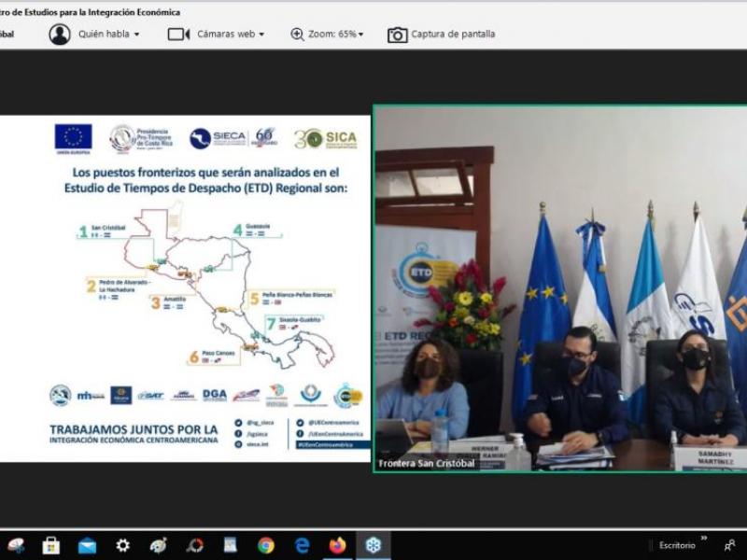Click the webcam camera icon
This screenshot has height=560, width=747.
pos(178,35)
